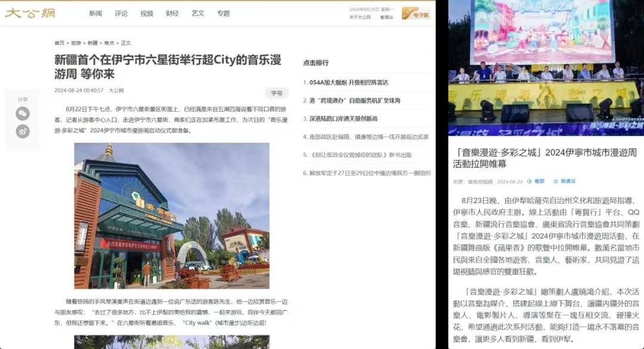Go to the 视频 section
Screen dimensions: 644x349
coord(147,13)
